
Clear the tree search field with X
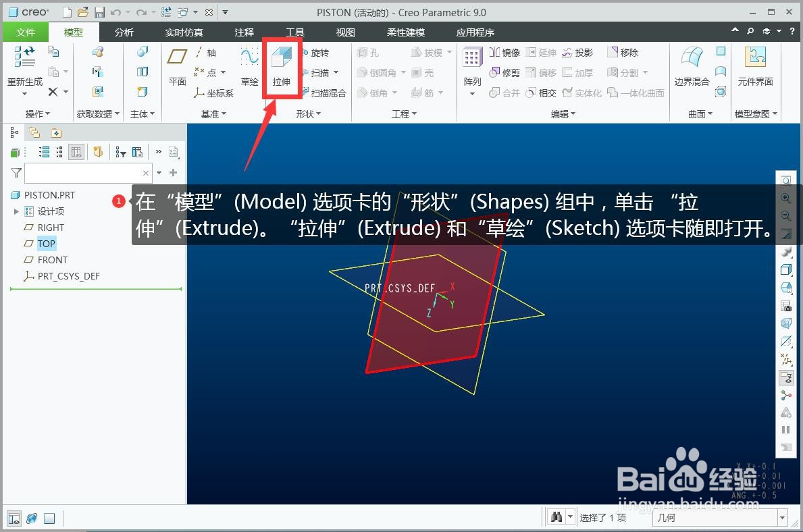tap(146, 173)
